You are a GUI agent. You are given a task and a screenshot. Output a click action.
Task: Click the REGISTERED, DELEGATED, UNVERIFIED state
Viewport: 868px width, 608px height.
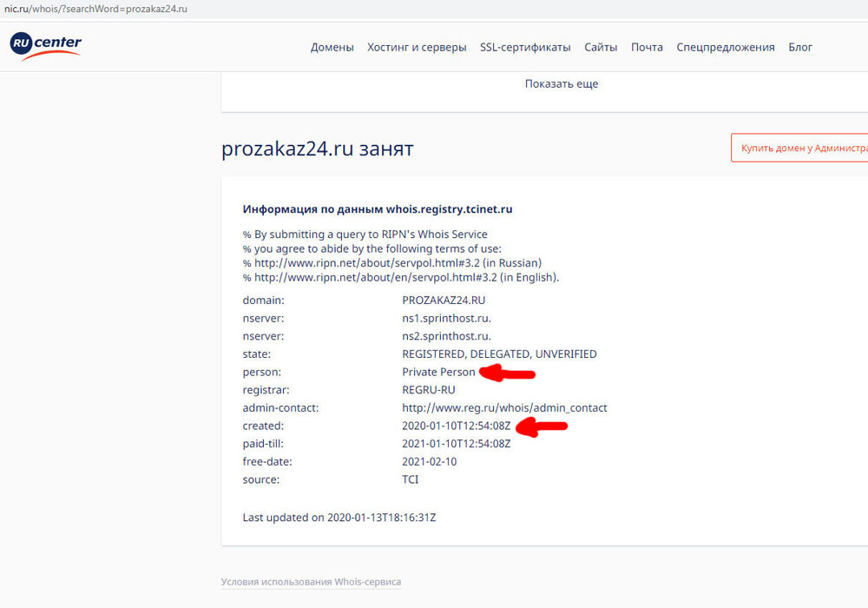click(x=499, y=354)
